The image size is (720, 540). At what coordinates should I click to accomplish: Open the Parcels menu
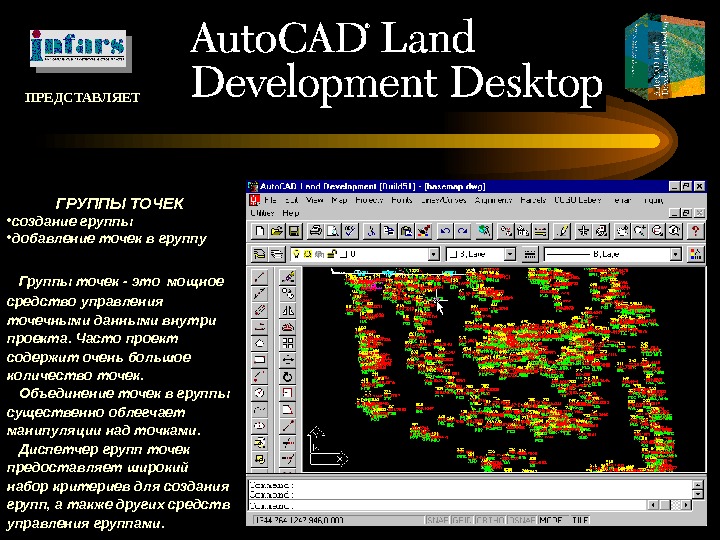[533, 200]
